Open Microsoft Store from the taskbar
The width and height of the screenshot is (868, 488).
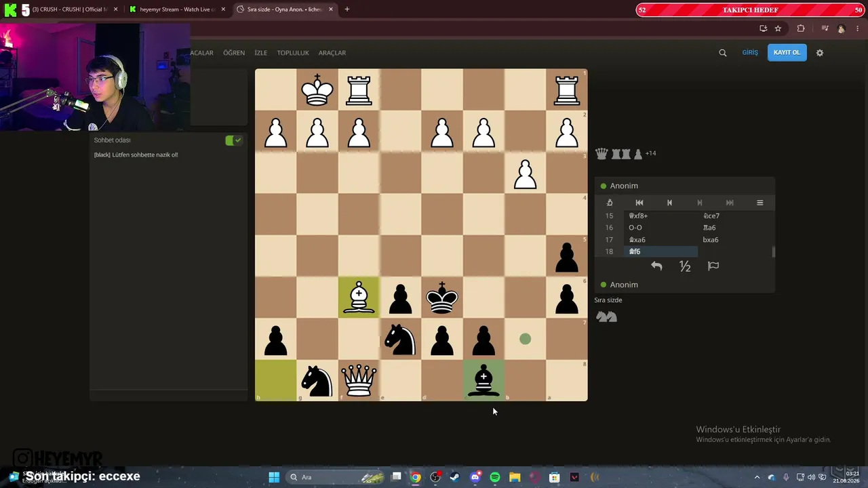coord(555,477)
